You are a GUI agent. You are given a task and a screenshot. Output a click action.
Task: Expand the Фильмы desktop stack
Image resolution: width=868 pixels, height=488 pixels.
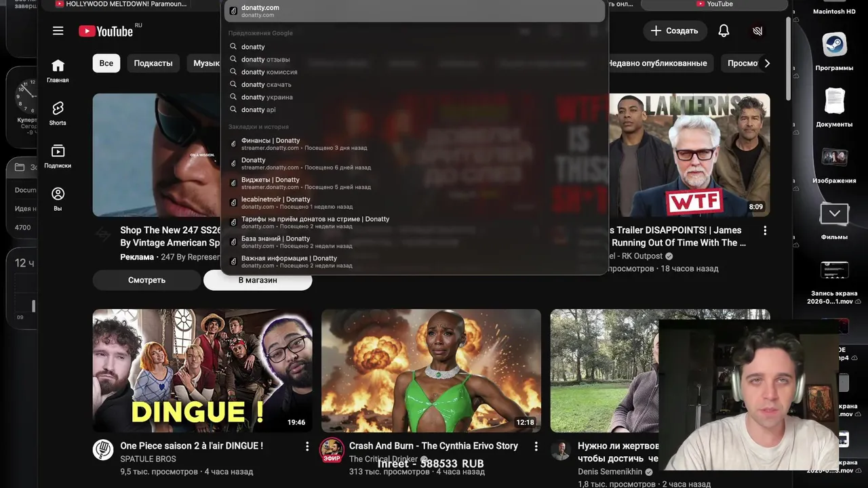(834, 220)
